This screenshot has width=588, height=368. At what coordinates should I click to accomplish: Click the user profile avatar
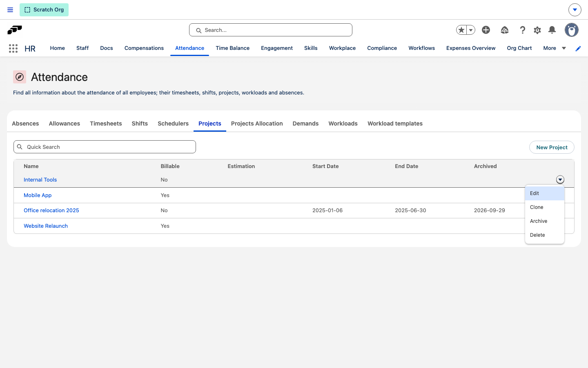point(572,30)
